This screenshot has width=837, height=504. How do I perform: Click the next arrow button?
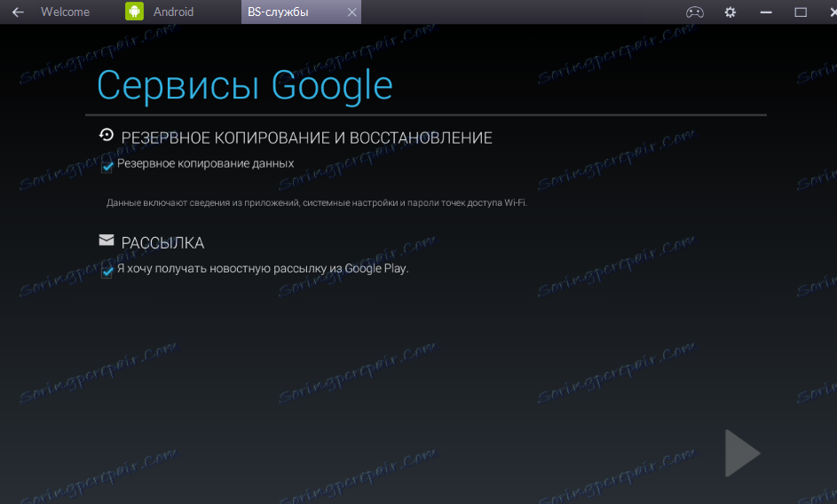click(x=742, y=453)
